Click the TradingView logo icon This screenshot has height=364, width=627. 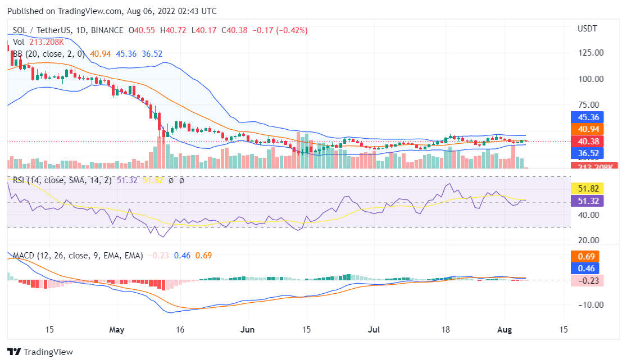click(13, 352)
